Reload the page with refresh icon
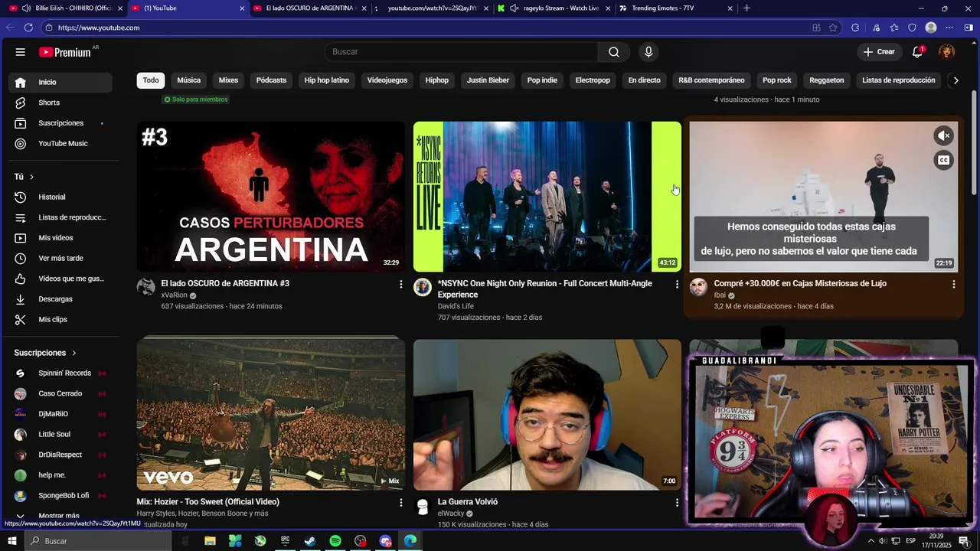 pos(28,28)
